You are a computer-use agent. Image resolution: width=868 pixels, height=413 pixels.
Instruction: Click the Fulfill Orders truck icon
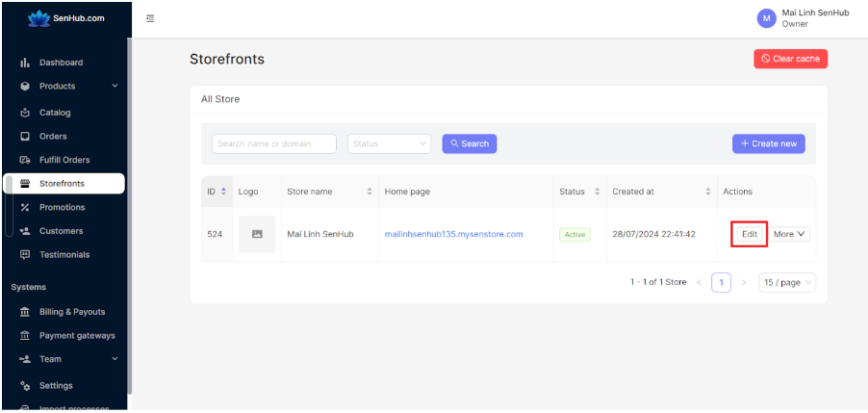pos(25,160)
